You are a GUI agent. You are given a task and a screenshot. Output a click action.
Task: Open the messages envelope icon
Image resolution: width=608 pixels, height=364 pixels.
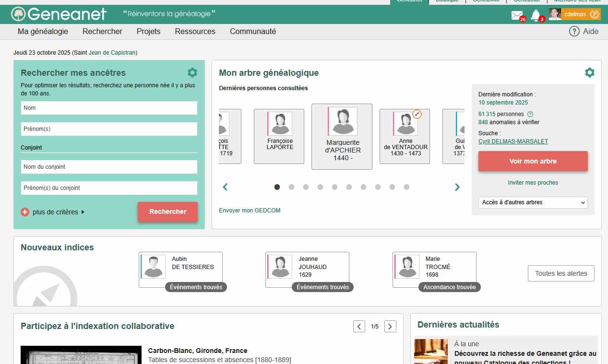coord(517,15)
